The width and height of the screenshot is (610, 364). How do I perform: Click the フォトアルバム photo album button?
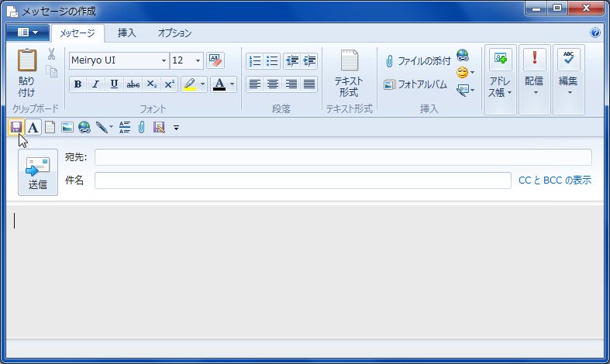coord(415,84)
